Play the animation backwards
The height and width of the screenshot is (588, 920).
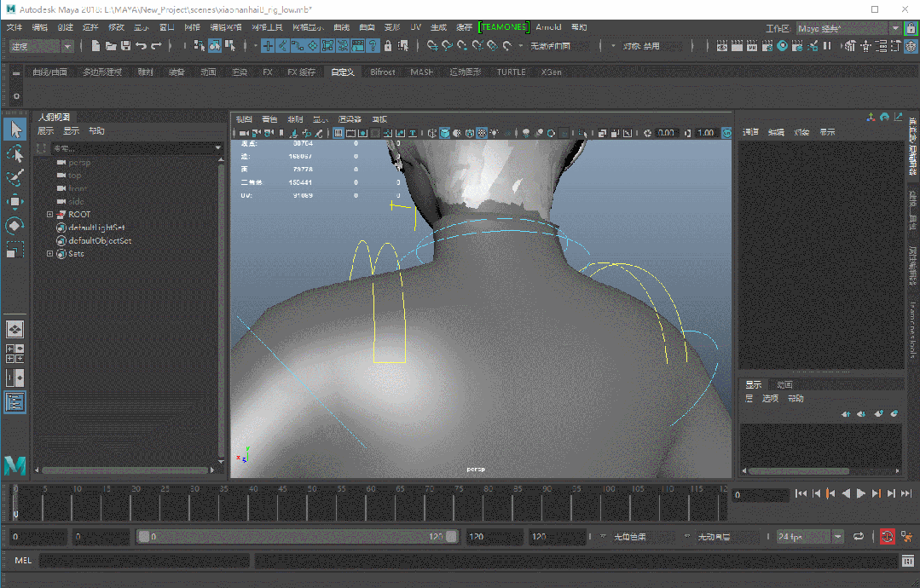click(x=846, y=493)
